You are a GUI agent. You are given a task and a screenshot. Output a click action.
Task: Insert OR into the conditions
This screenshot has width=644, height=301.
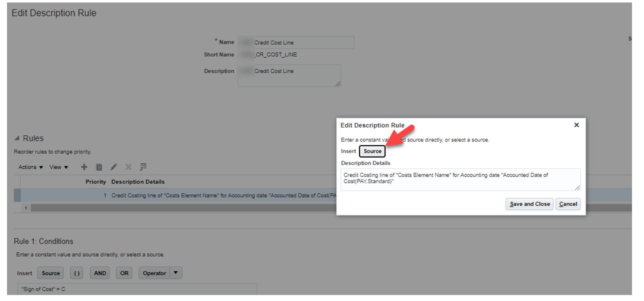coord(124,273)
